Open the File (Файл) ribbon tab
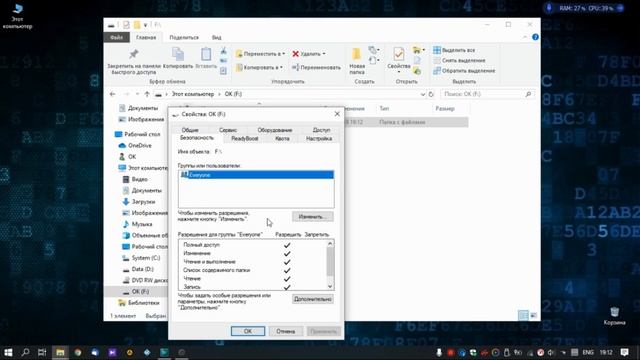 point(116,37)
